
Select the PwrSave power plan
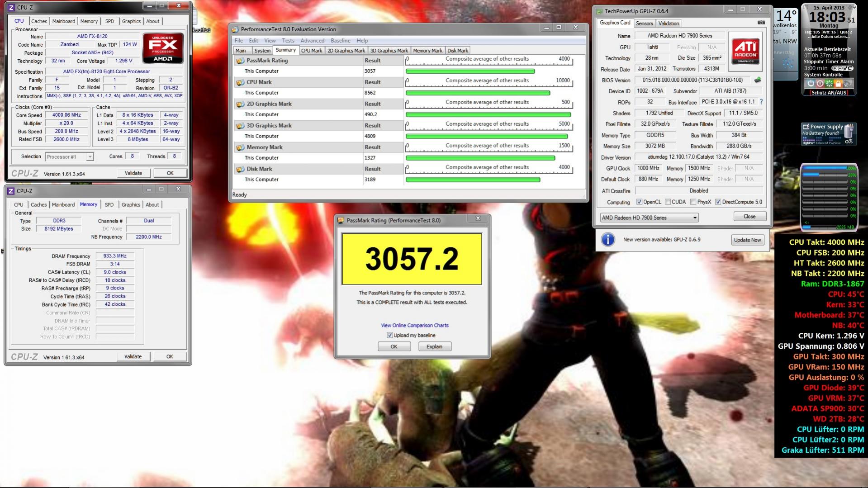point(835,143)
